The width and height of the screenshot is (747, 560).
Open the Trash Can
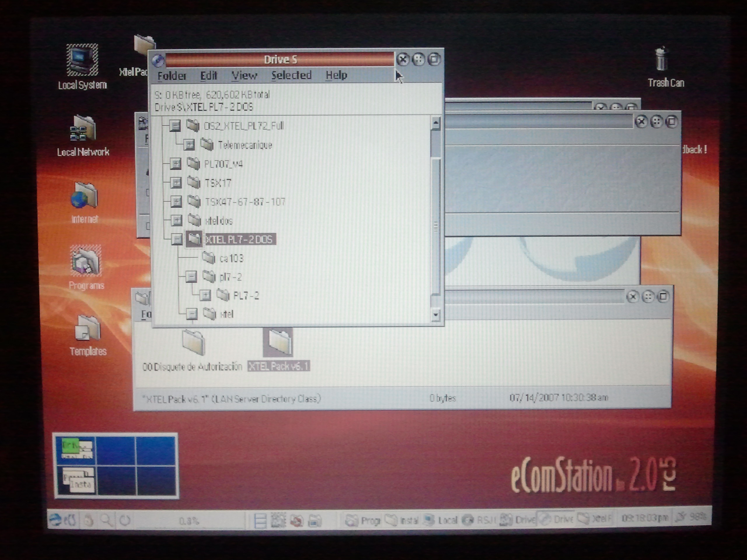click(x=661, y=60)
